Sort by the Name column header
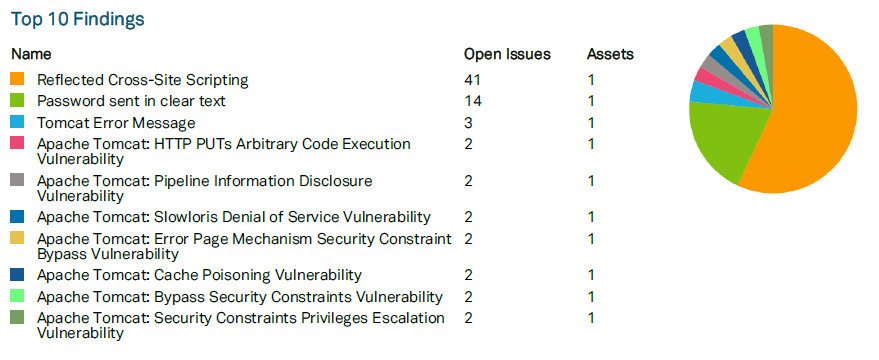Image resolution: width=879 pixels, height=360 pixels. tap(31, 54)
